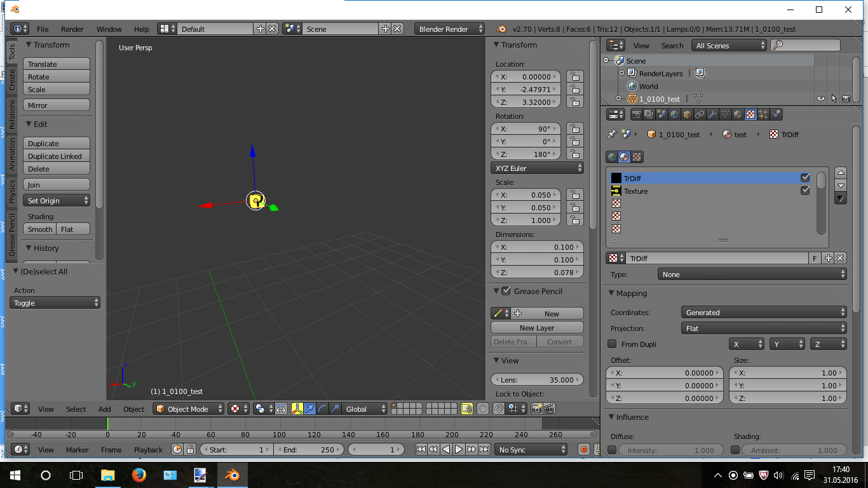The image size is (868, 488).
Task: Click the Lens value field
Action: point(537,380)
